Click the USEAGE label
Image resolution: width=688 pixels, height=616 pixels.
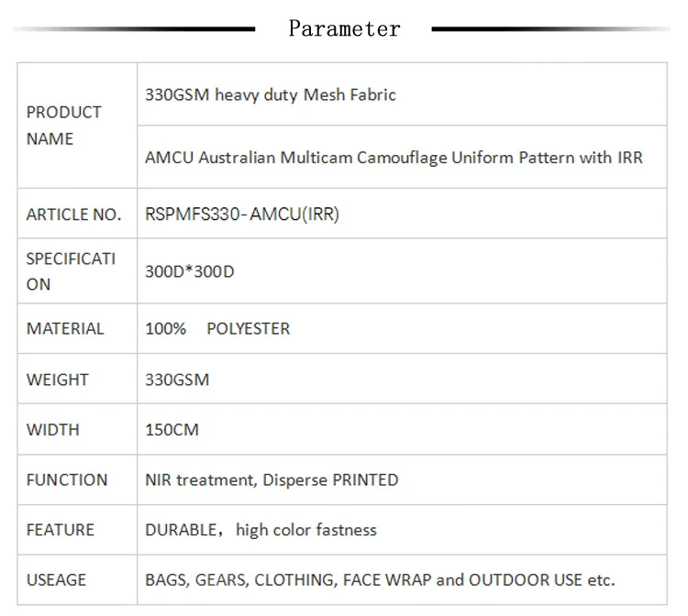pyautogui.click(x=56, y=579)
